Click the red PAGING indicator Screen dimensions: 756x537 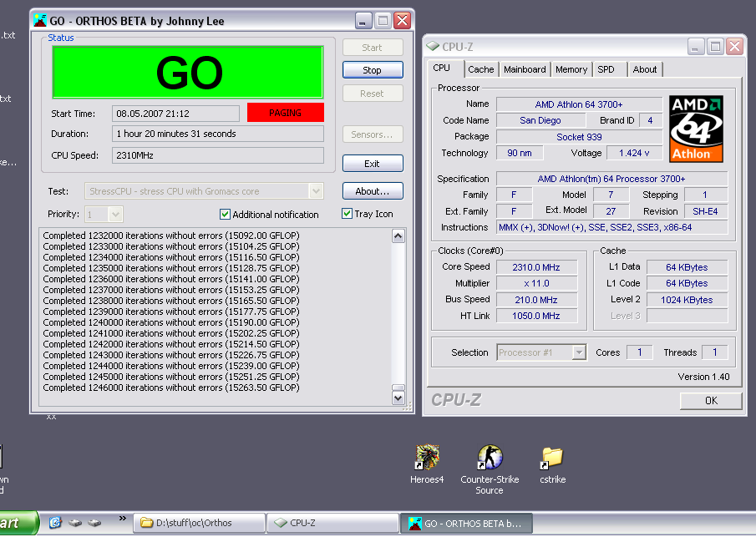pyautogui.click(x=286, y=113)
